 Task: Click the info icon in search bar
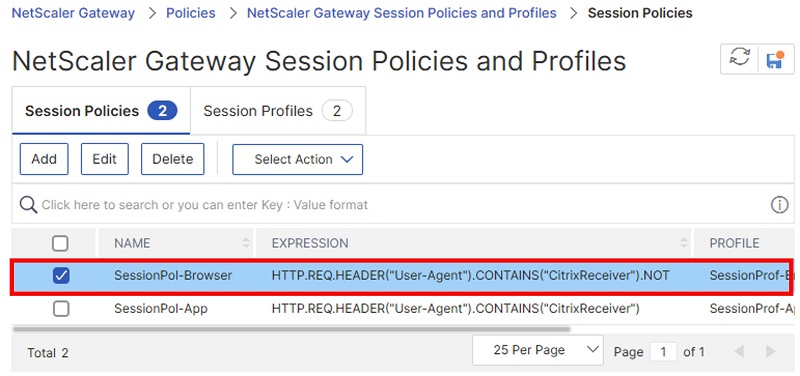pos(779,205)
